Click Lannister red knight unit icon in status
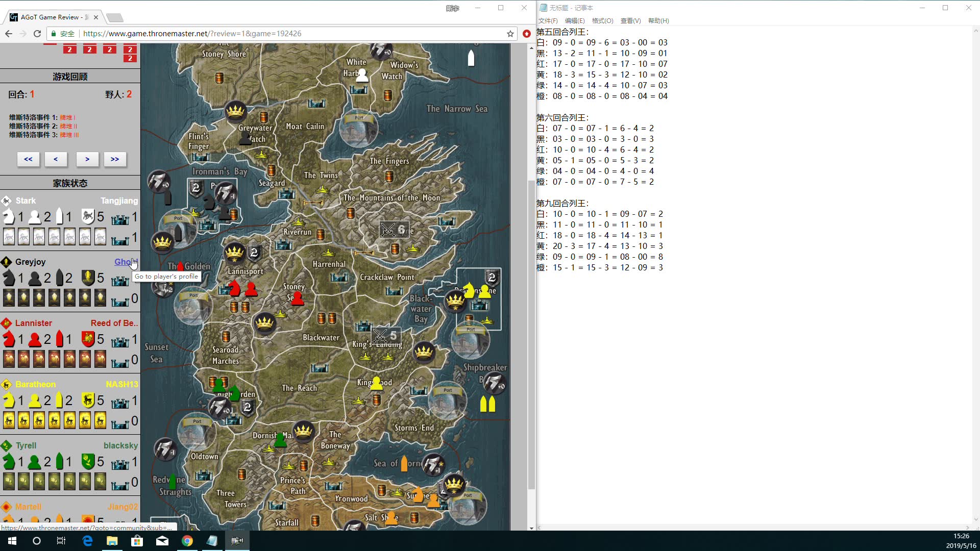 9,339
